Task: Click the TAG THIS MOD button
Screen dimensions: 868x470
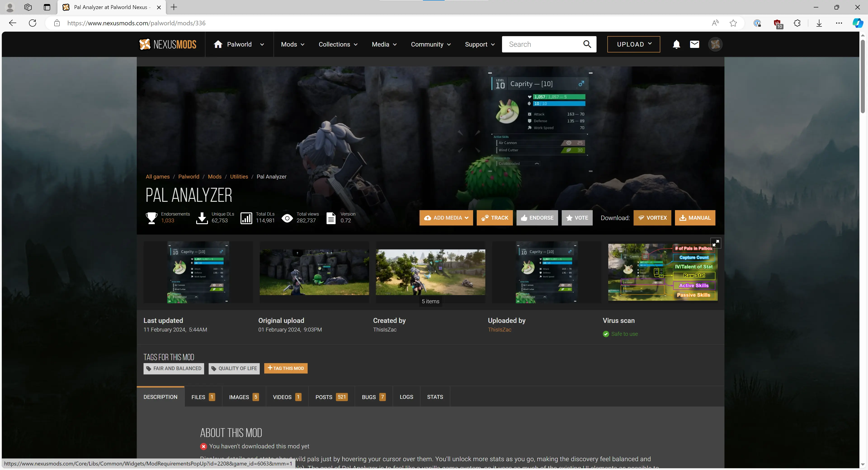Action: coord(286,368)
